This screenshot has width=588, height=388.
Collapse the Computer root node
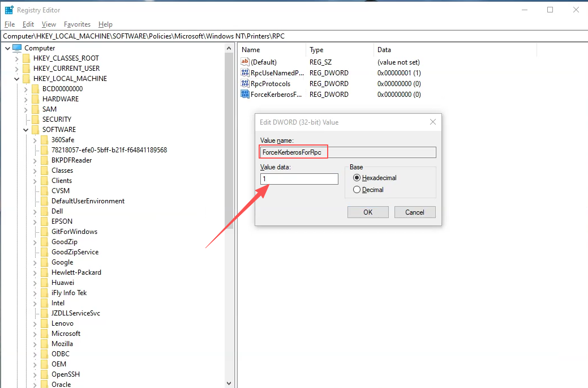[x=7, y=48]
